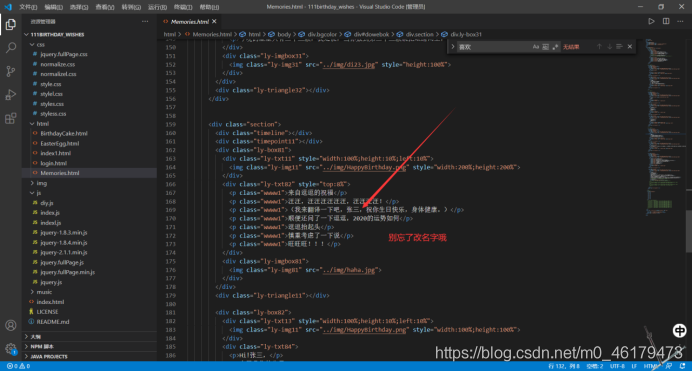The height and width of the screenshot is (372, 693).
Task: Toggle Match Case in find widget
Action: (536, 47)
